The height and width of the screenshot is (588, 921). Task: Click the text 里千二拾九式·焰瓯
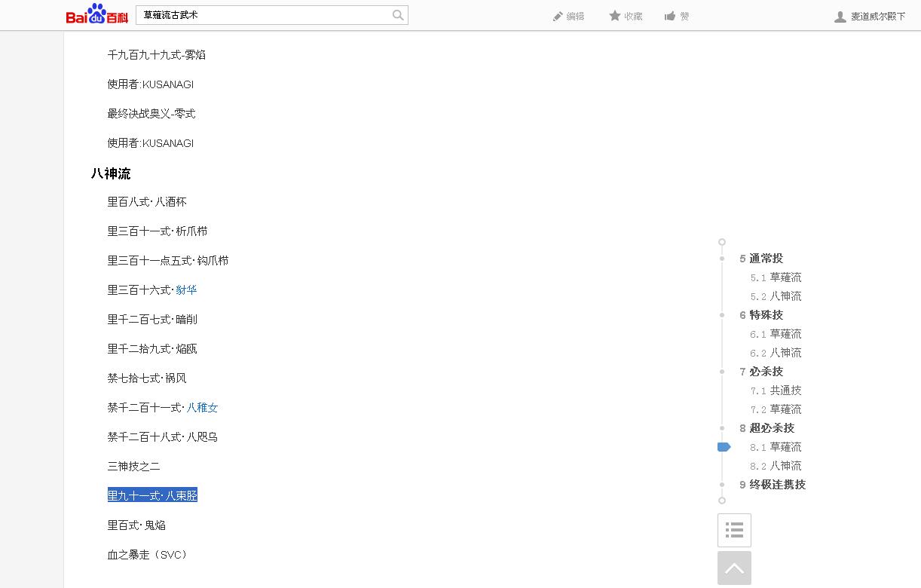coord(152,349)
